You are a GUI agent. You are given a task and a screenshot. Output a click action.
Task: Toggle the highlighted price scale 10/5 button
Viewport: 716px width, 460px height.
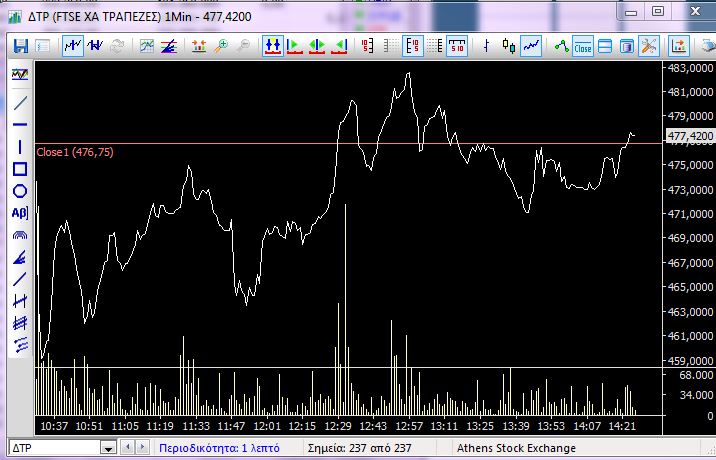pyautogui.click(x=413, y=46)
